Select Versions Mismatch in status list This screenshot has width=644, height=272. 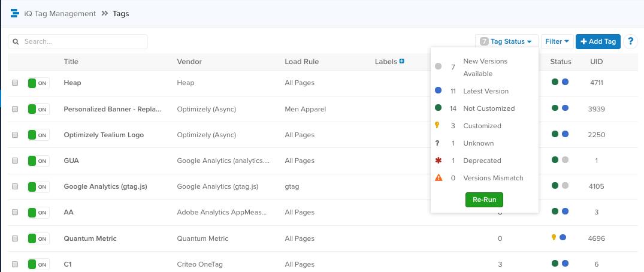[493, 178]
